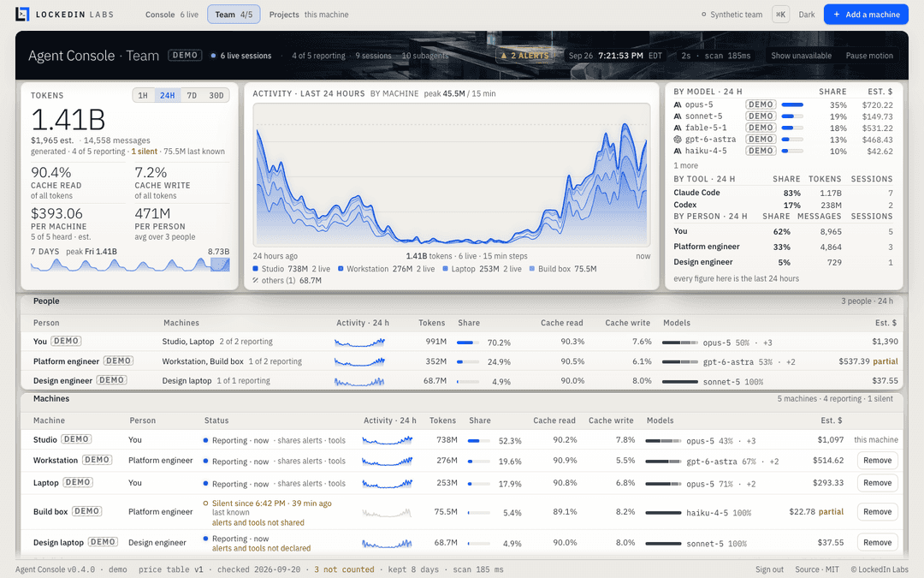Expand '+2' models in Workstation row
The width and height of the screenshot is (924, 578).
773,462
